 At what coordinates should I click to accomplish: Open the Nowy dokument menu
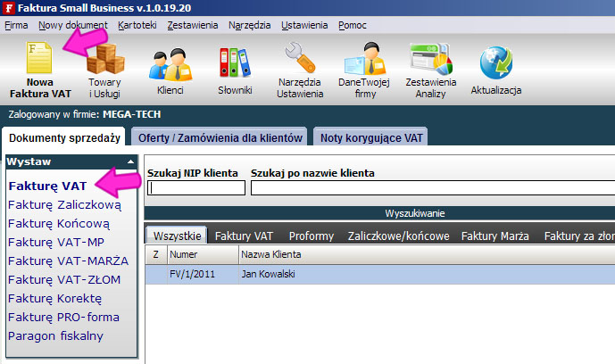pos(73,26)
